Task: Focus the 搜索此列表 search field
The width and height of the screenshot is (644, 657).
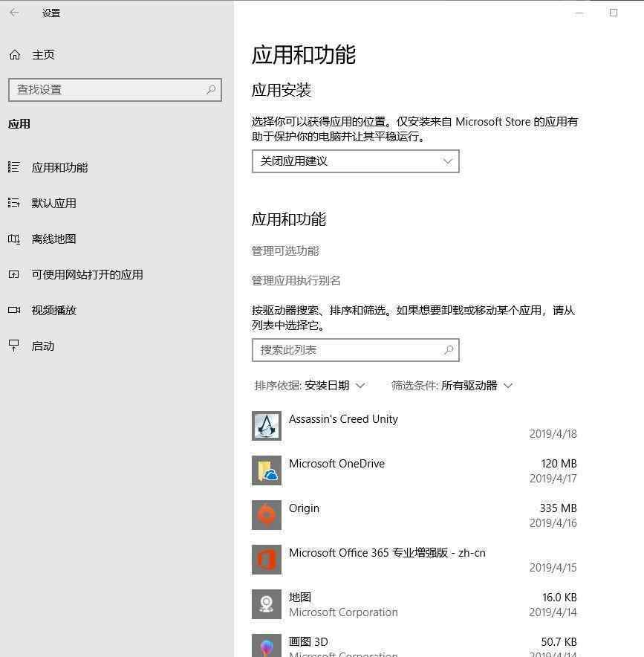Action: (x=356, y=350)
